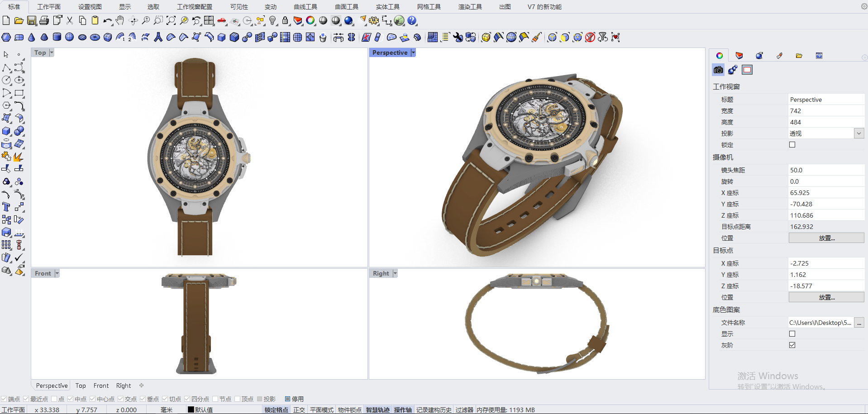Screen dimensions: 868x414
Task: Enable the 点 osnap checkbox
Action: [x=54, y=399]
